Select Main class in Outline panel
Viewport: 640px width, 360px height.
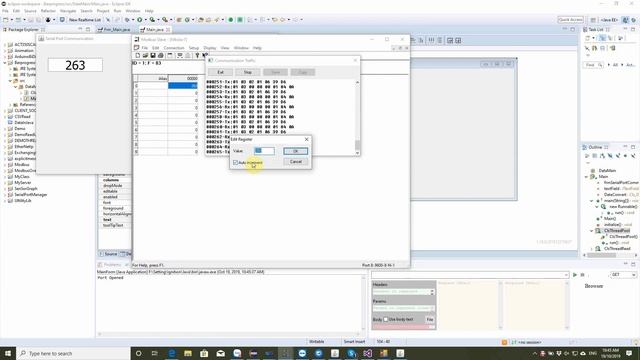coord(603,176)
